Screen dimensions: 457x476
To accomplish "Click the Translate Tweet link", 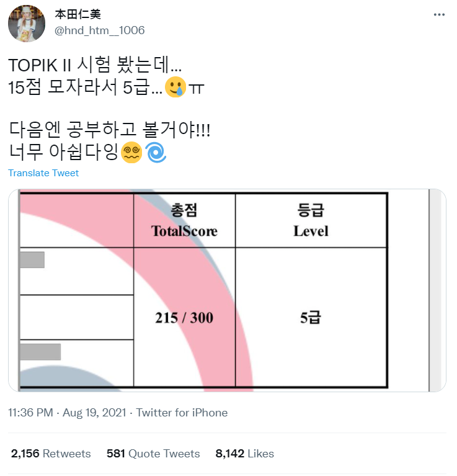I will pos(43,173).
